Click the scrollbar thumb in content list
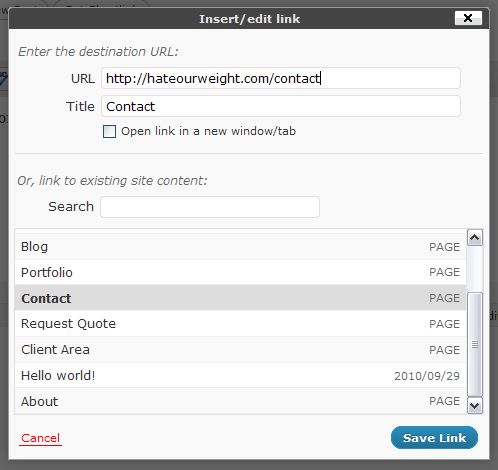Screen dimensions: 498x470 [475, 345]
